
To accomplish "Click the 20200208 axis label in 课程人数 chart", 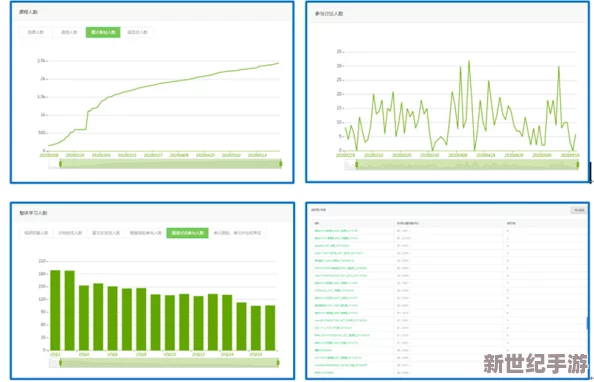I will [49, 155].
